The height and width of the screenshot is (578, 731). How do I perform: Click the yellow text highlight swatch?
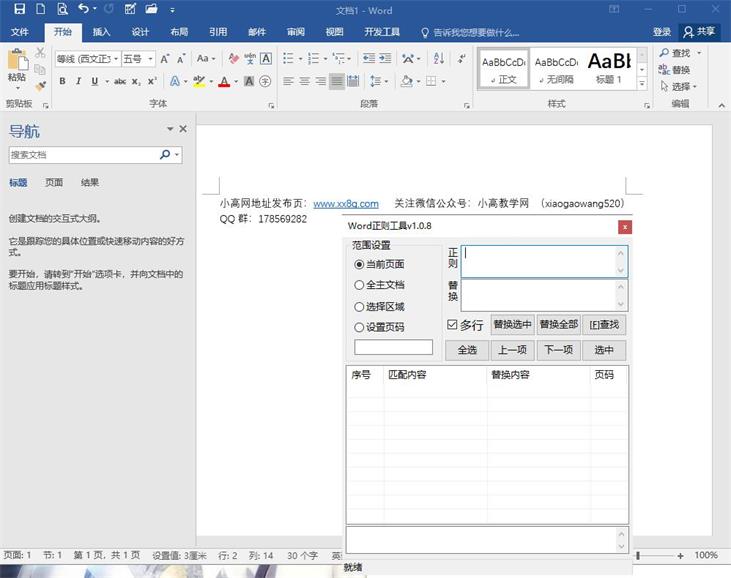click(x=199, y=82)
